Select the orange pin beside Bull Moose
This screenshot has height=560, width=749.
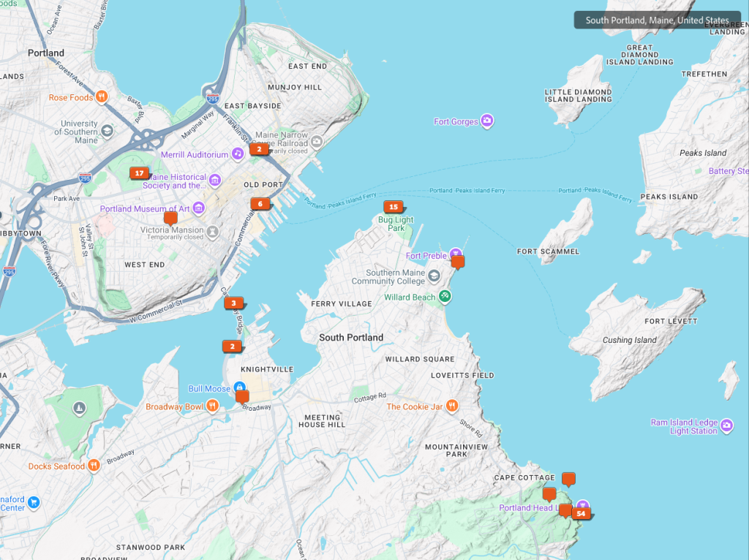click(242, 396)
